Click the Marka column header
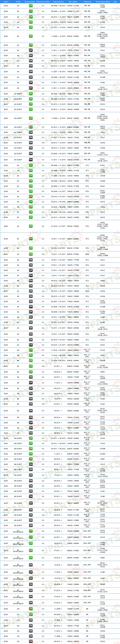Viewport: 120px width, 644px height. [6, 2]
